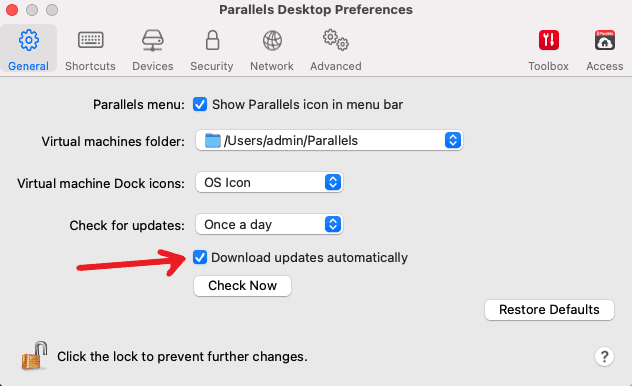
Task: Uncheck Show Parallels icon in menu bar
Action: click(200, 104)
